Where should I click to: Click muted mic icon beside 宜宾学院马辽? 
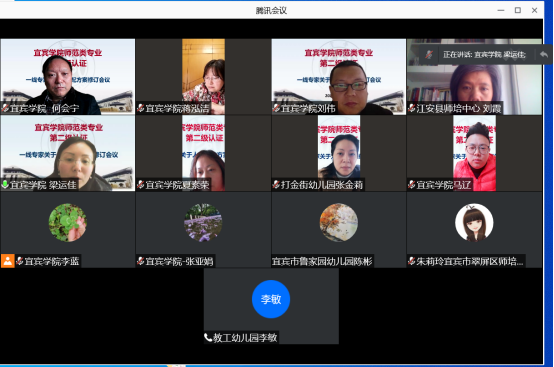tap(412, 184)
